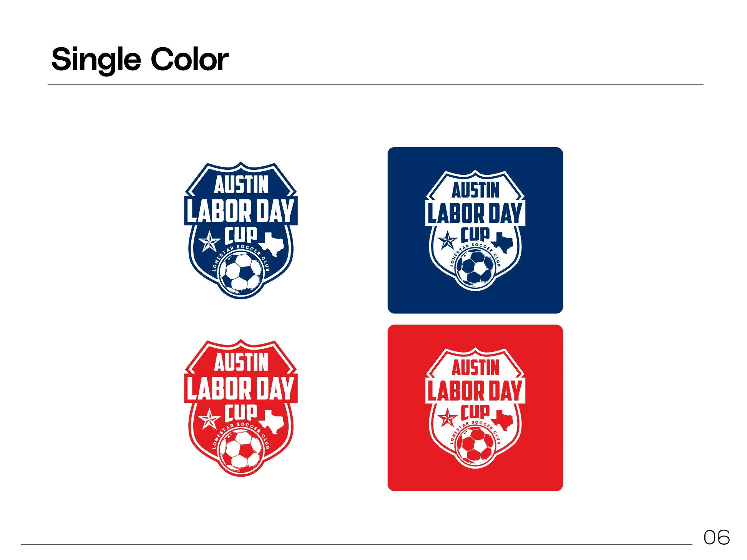Screen dimensions: 747x560
Task: Click the Single Color heading
Action: coord(140,60)
